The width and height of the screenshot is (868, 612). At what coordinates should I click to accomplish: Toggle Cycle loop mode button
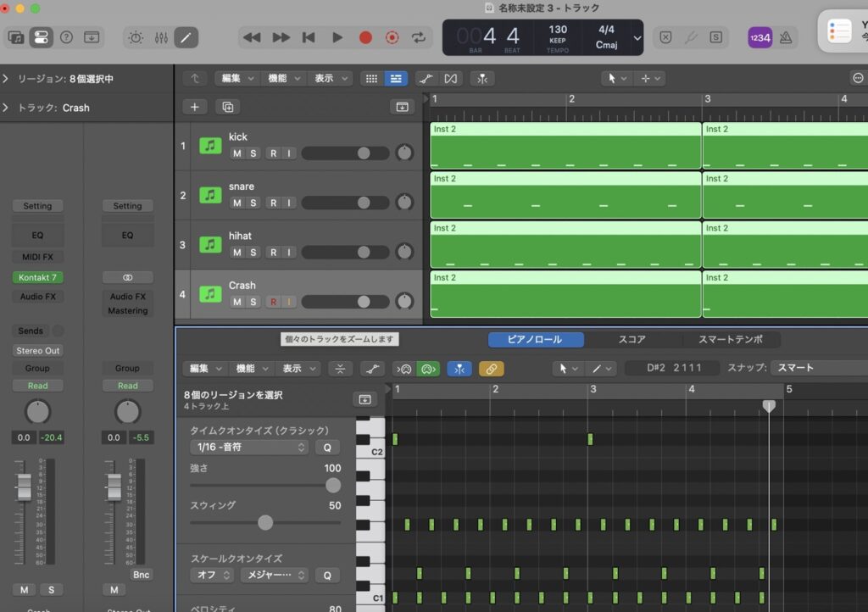[419, 37]
